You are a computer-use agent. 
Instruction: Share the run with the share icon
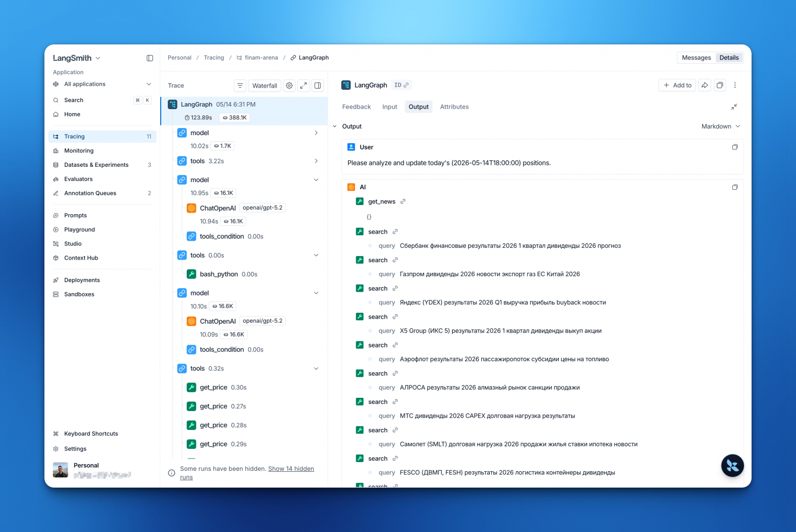click(x=705, y=85)
